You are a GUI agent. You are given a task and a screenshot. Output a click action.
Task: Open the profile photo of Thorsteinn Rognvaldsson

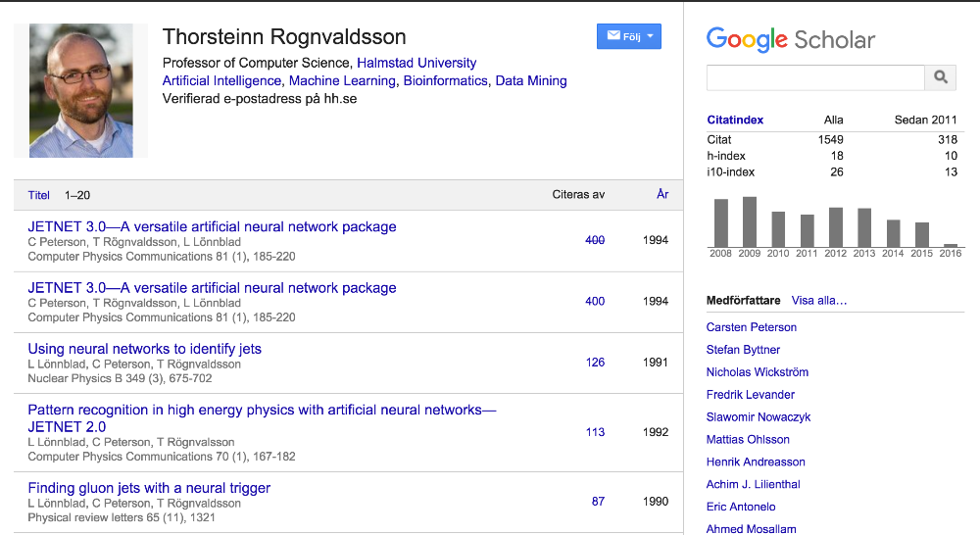coord(81,90)
